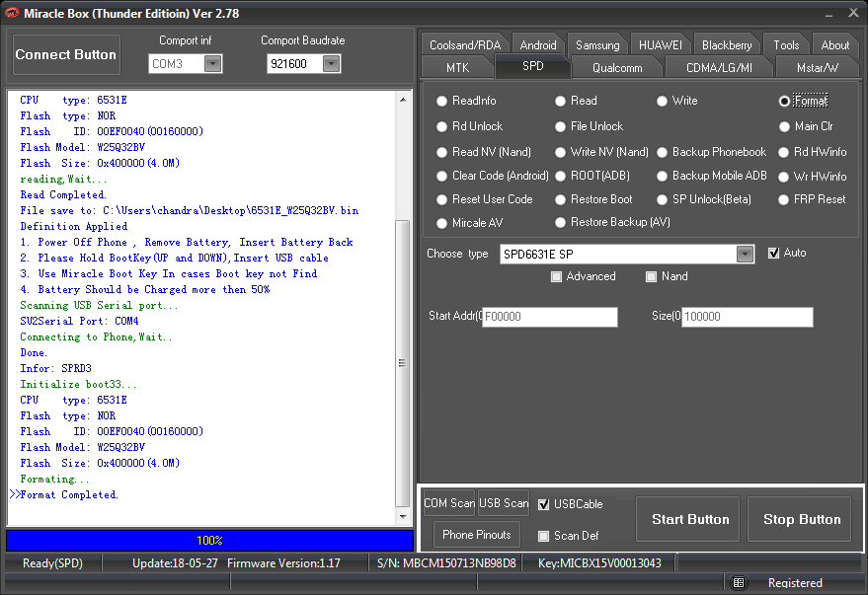Select the SPD tab
868x595 pixels.
coord(533,66)
